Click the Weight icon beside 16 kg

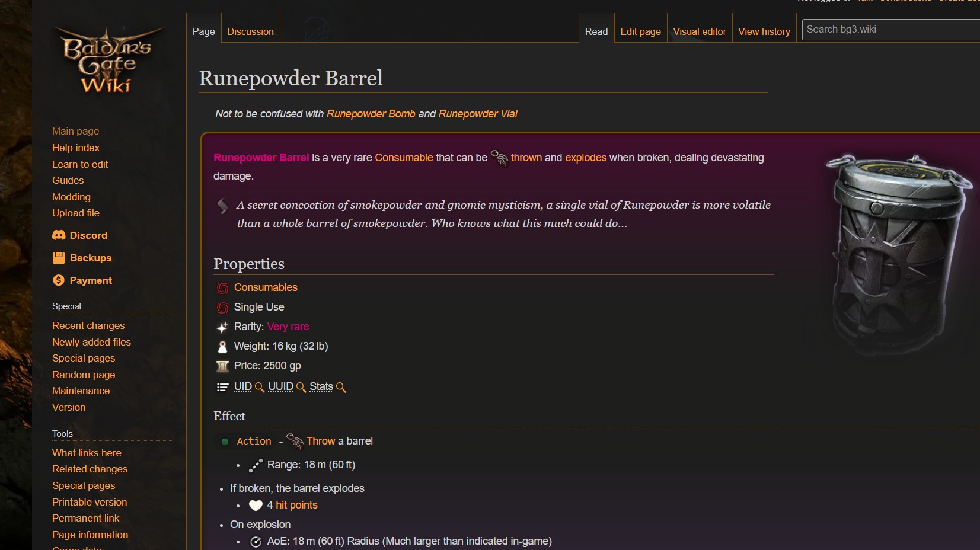pos(222,347)
